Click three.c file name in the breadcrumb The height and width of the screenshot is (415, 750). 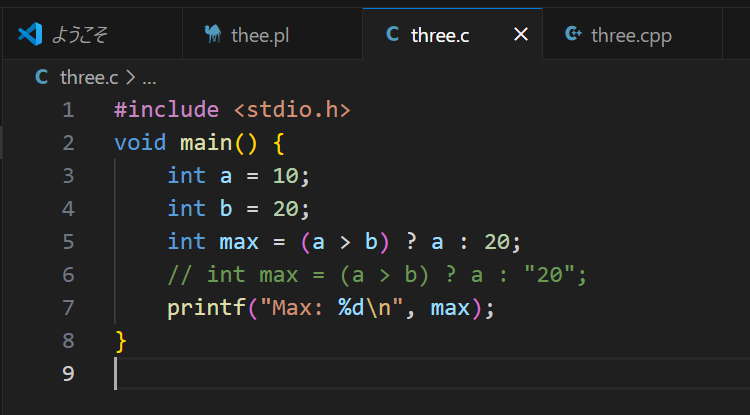point(89,77)
